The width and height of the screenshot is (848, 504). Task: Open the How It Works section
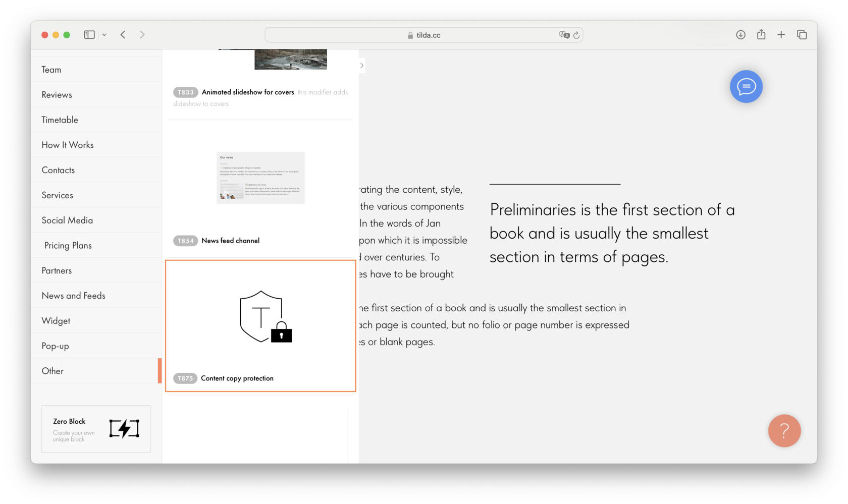click(x=68, y=145)
